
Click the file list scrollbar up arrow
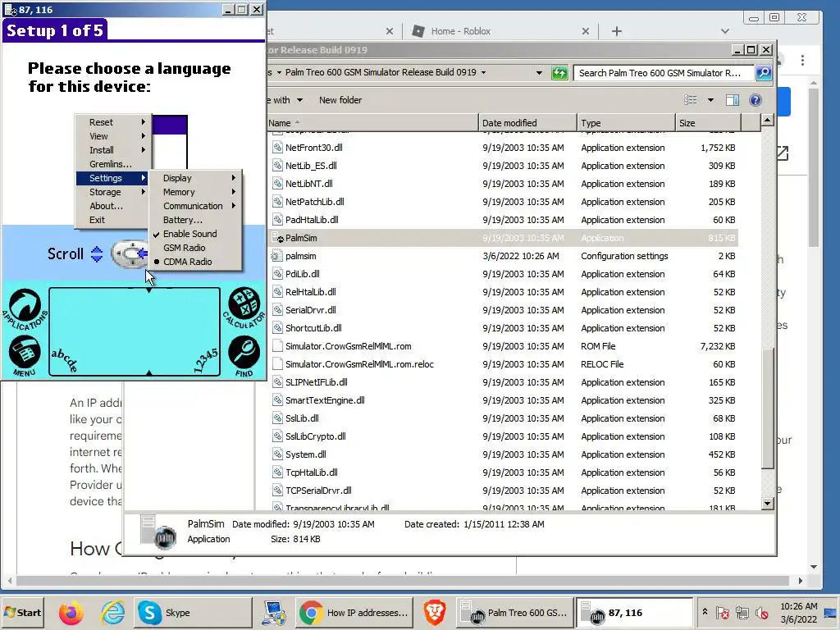[x=767, y=120]
